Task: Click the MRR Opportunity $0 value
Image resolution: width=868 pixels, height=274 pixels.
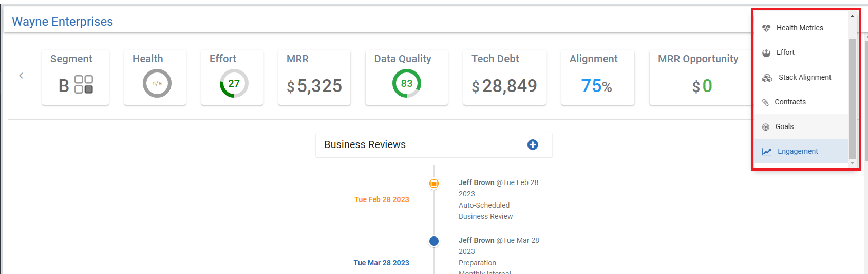Action: click(702, 86)
